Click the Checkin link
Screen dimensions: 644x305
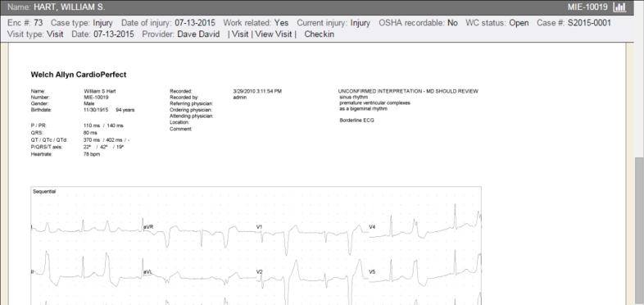click(319, 34)
